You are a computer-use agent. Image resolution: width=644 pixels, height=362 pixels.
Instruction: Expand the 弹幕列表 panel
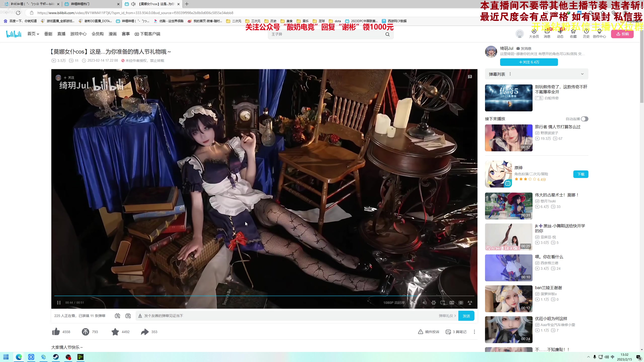coord(582,74)
